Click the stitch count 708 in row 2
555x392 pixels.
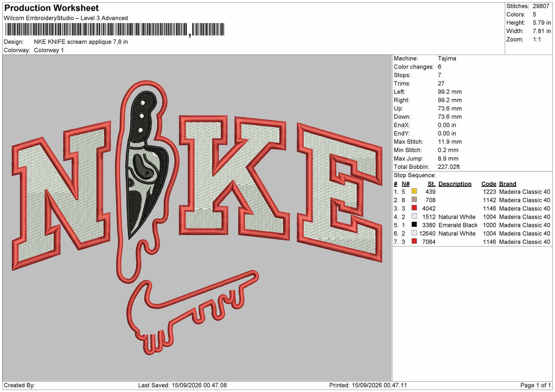point(431,200)
